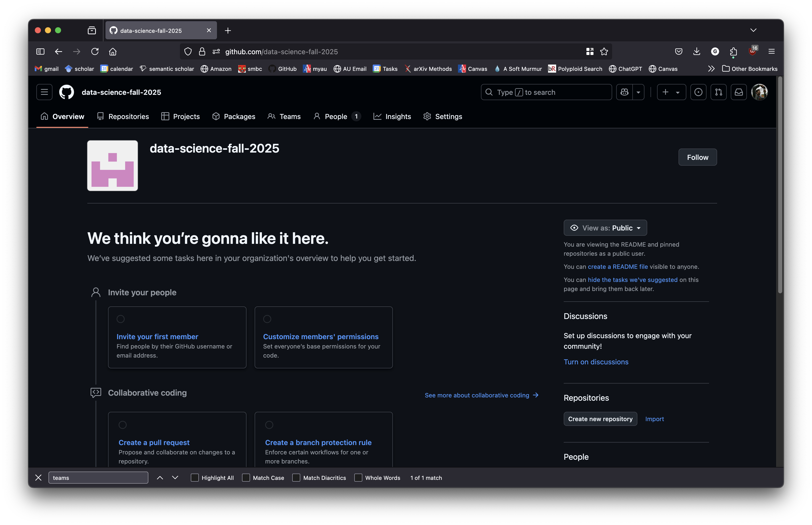
Task: Toggle the browser sidebar icon
Action: coord(40,51)
